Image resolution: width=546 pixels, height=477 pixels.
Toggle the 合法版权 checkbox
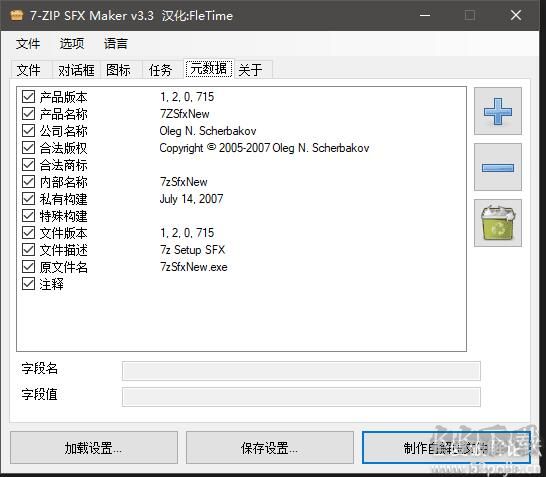tap(28, 148)
